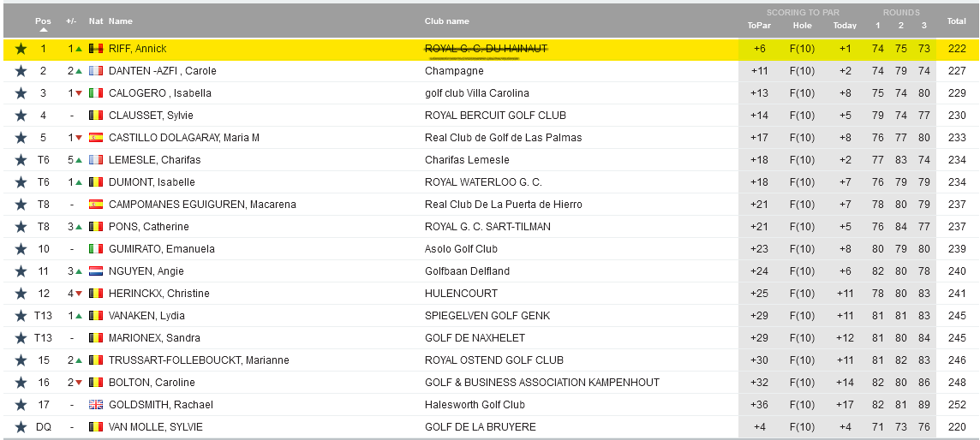Click star for TRUSSART-FOLLEBOUCKT, Marianne
Screen dimensions: 980x440
click(21, 360)
